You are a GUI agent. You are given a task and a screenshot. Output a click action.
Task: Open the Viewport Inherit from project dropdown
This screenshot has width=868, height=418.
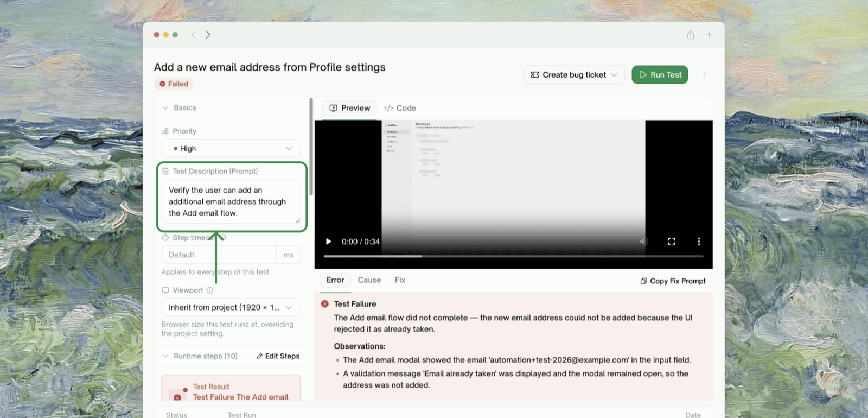pos(231,307)
